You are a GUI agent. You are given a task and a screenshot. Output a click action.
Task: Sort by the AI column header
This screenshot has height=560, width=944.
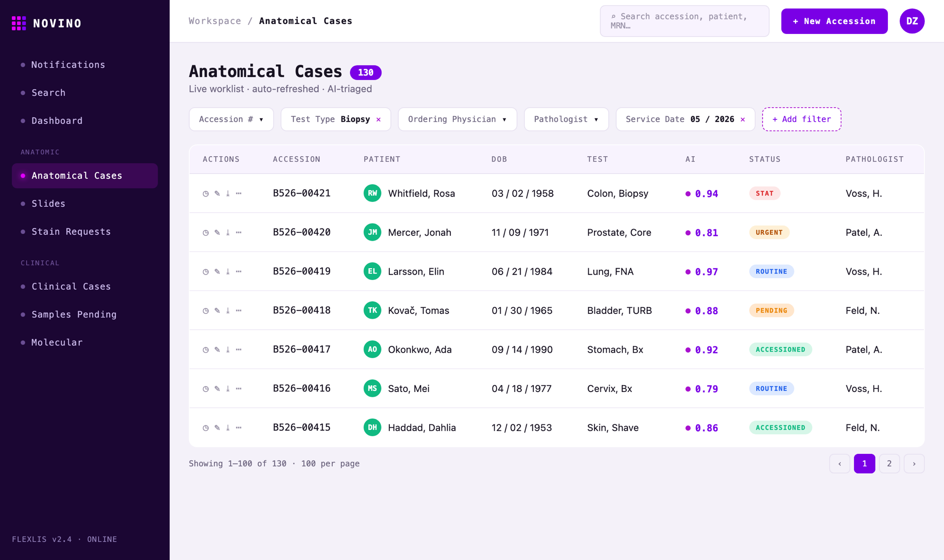click(x=690, y=159)
